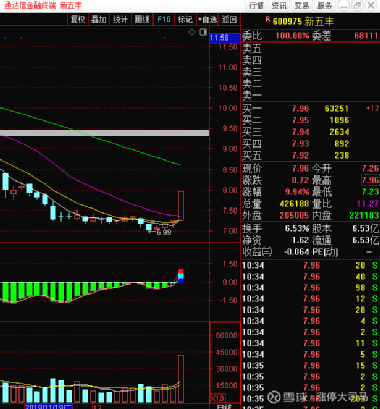Viewport: 380px width, 409px height.
Task: Click the panel toggle icon beside diamond
Action: pos(203,32)
